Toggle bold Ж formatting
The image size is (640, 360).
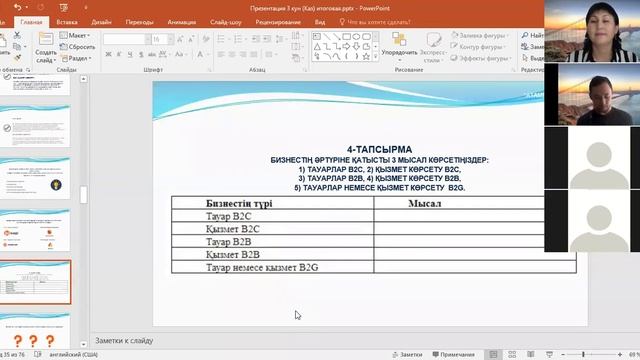(x=108, y=54)
